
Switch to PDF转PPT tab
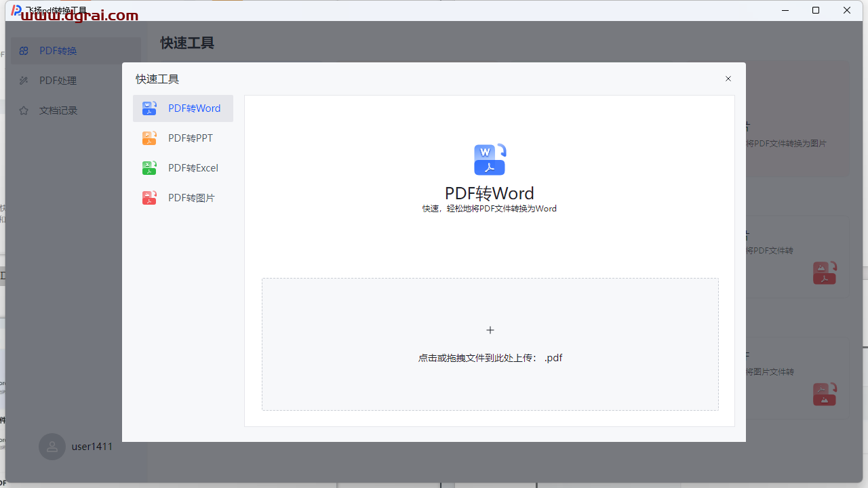183,138
